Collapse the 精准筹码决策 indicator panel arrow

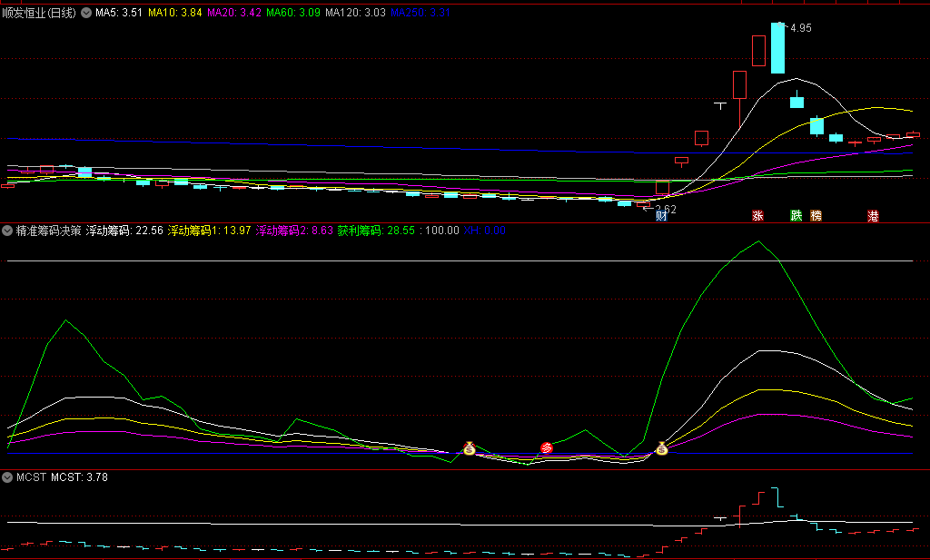7,231
